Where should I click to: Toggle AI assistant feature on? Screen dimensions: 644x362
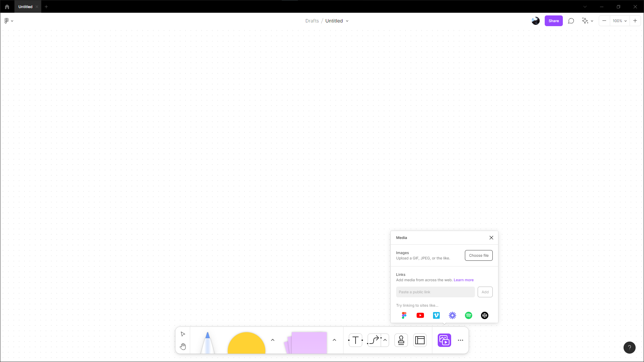(x=585, y=21)
